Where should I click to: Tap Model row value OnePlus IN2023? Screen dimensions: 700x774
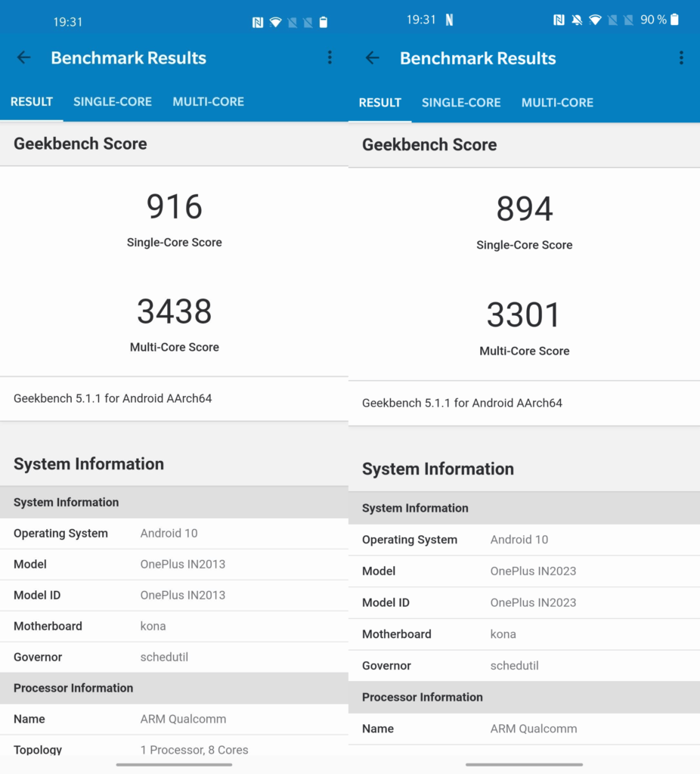[x=533, y=571]
